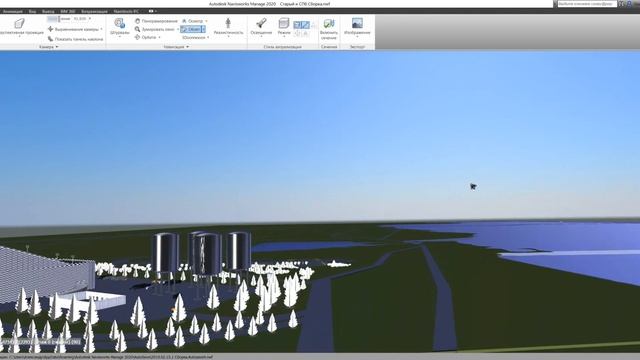The width and height of the screenshot is (640, 360).
Task: Open the Walk tool dropdown arrow
Action: (x=203, y=29)
